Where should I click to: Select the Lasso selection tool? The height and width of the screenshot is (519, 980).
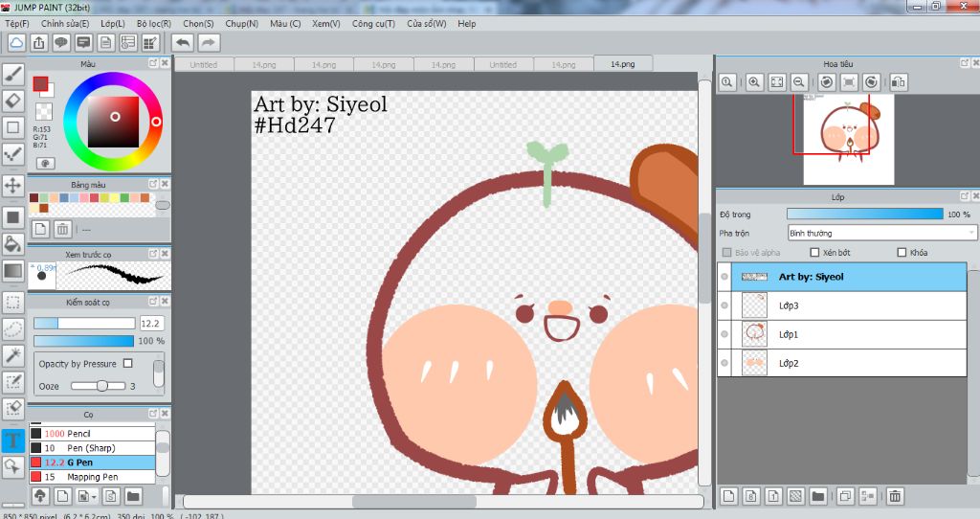point(13,328)
